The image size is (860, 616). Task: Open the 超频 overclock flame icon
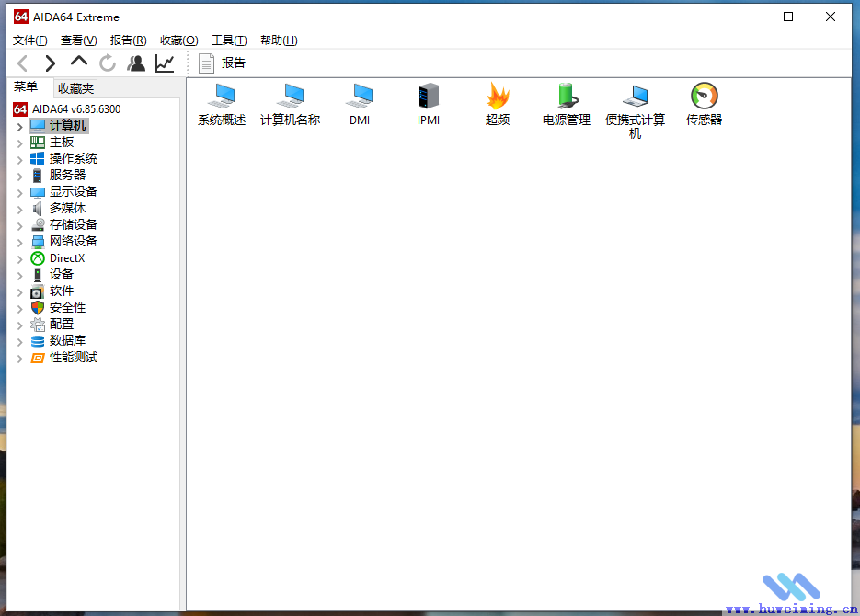point(498,104)
